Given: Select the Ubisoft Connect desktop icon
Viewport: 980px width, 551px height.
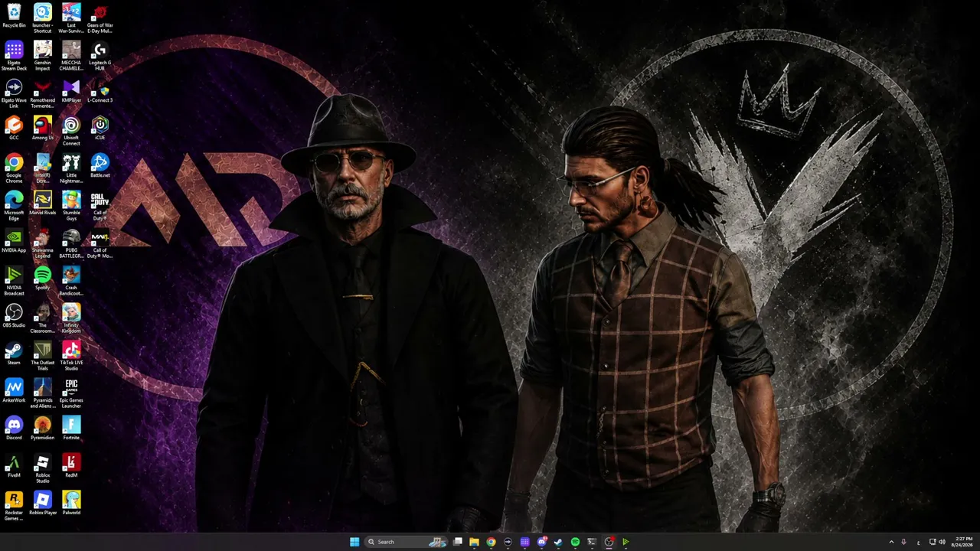Looking at the screenshot, I should pyautogui.click(x=71, y=131).
